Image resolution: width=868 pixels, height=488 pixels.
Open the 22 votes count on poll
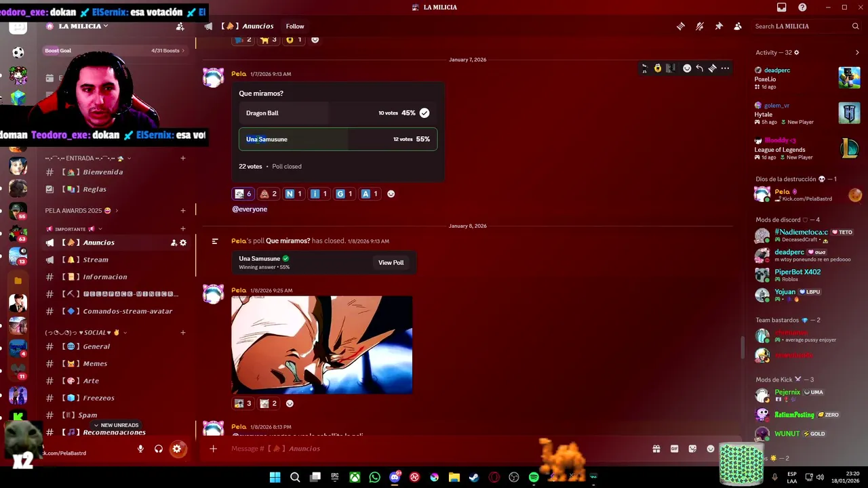(x=250, y=167)
